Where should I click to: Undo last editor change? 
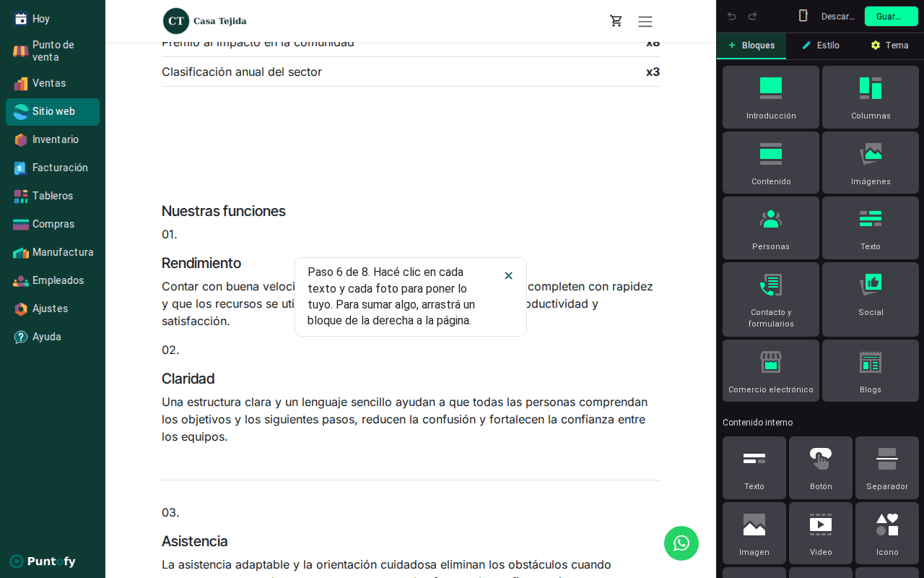pyautogui.click(x=732, y=16)
